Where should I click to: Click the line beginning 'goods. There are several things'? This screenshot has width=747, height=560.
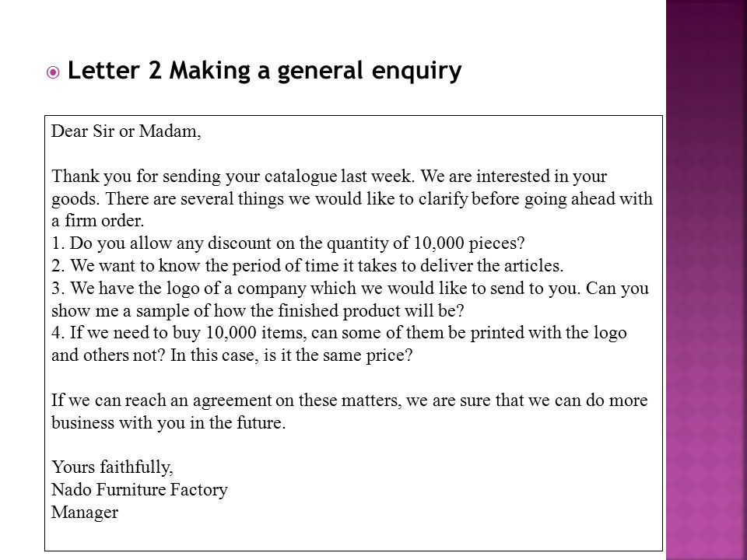tap(352, 198)
